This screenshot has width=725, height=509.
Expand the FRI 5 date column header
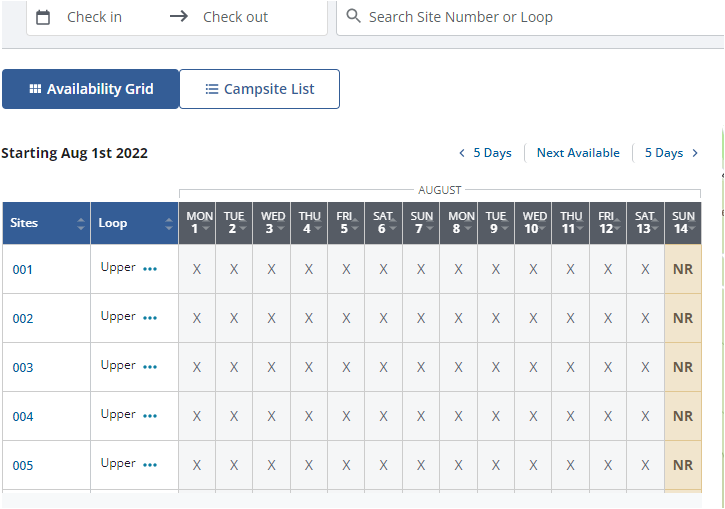(x=345, y=223)
